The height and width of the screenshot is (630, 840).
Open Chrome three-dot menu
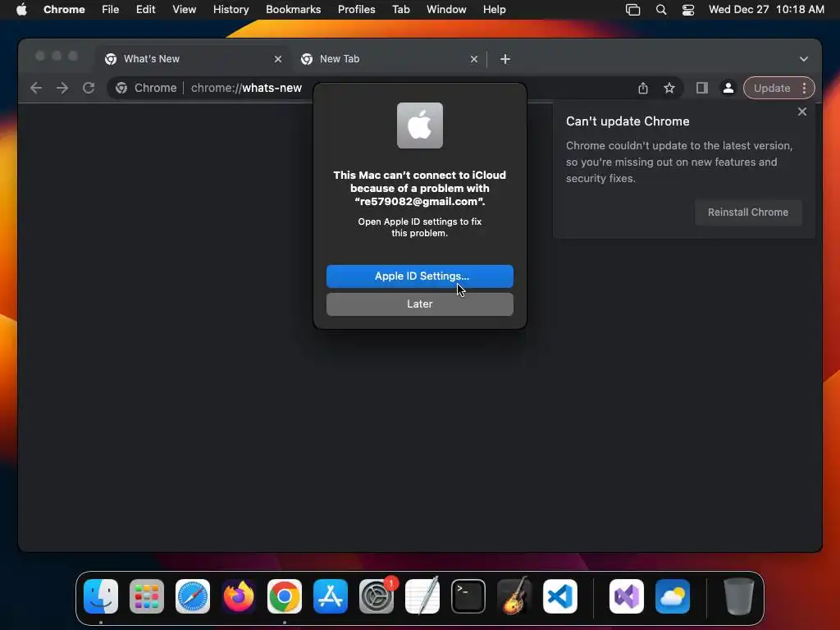[804, 88]
